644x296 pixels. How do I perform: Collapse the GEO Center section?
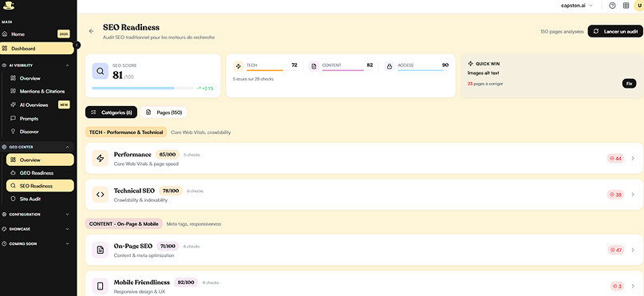pyautogui.click(x=67, y=147)
